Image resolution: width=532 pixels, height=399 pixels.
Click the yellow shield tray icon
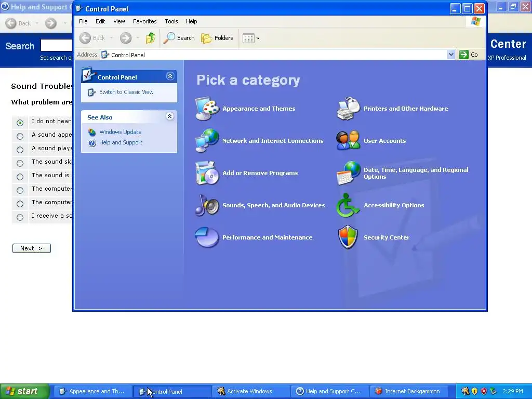point(475,392)
